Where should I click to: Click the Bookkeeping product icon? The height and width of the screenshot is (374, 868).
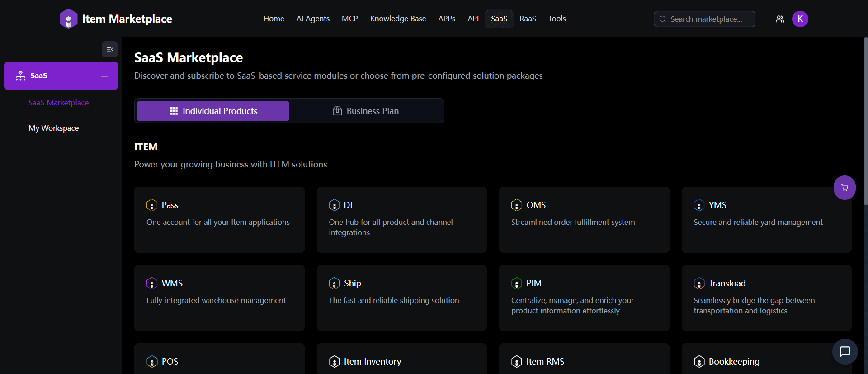(x=699, y=362)
